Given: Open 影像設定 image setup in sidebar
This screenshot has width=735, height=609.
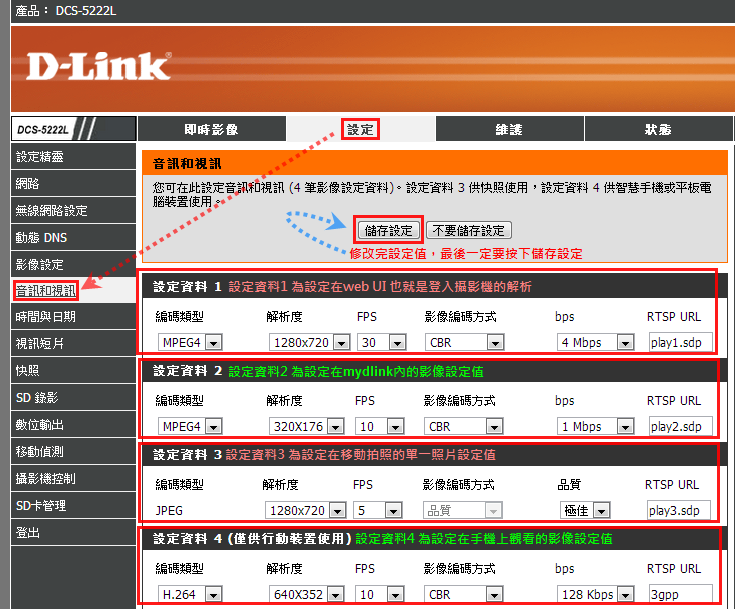Looking at the screenshot, I should coord(74,264).
